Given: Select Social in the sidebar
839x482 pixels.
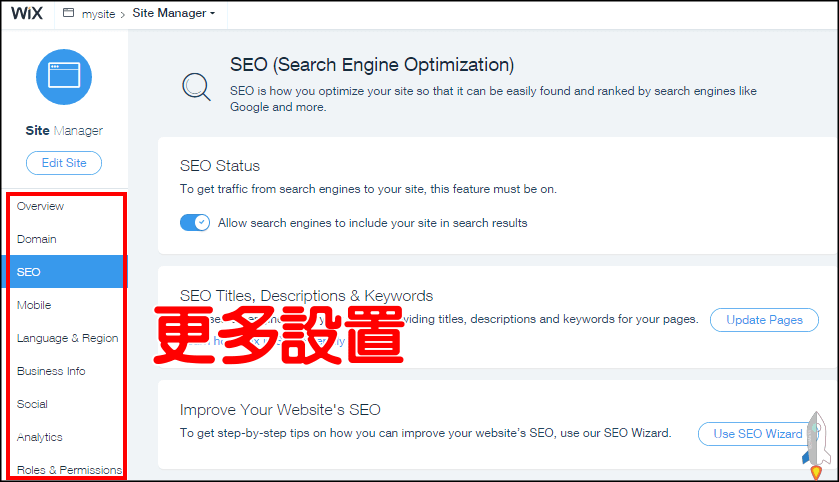Looking at the screenshot, I should pyautogui.click(x=32, y=404).
